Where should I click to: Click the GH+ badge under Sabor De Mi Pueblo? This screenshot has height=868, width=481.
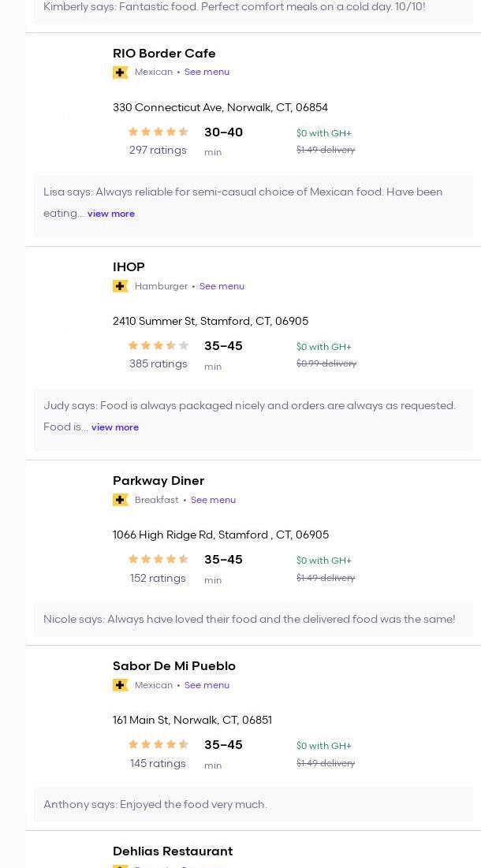121,685
